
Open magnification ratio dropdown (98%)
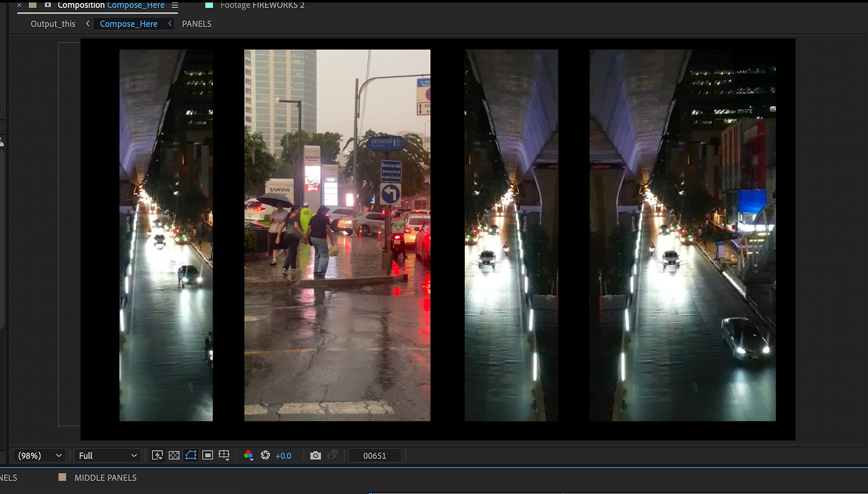(x=39, y=456)
